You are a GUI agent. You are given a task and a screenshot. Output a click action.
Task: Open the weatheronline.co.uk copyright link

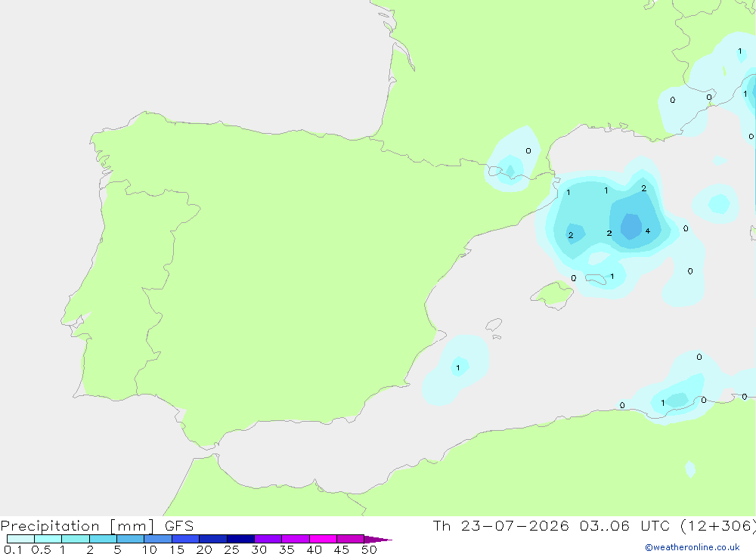(x=692, y=547)
